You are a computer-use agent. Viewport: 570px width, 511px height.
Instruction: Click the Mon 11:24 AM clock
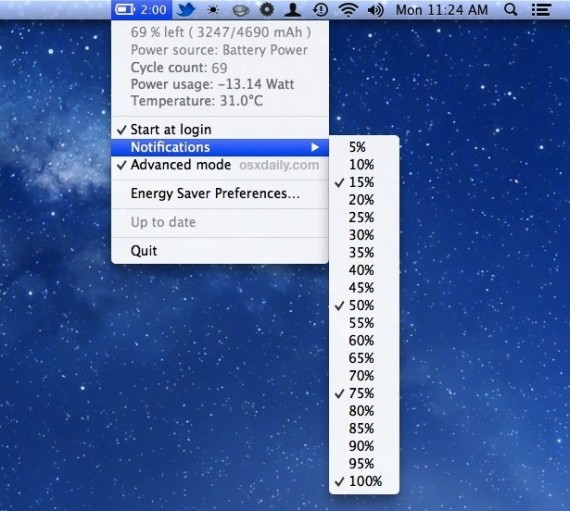(442, 10)
